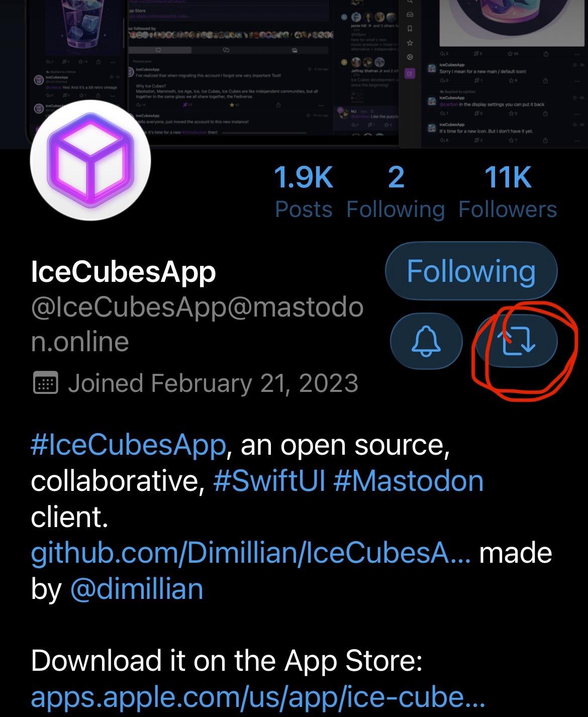
Task: Tap the purple cube profile avatar
Action: click(x=91, y=161)
